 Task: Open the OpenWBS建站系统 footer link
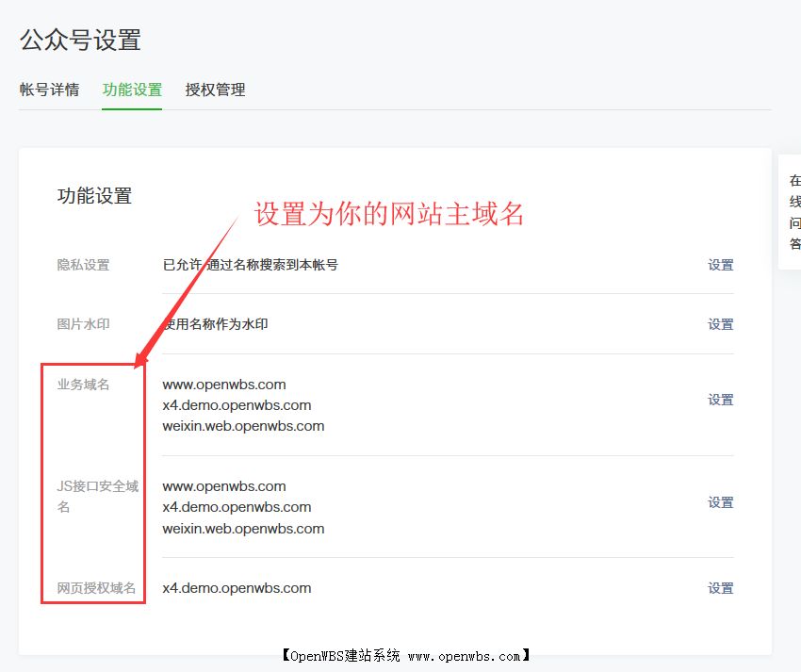[400, 655]
